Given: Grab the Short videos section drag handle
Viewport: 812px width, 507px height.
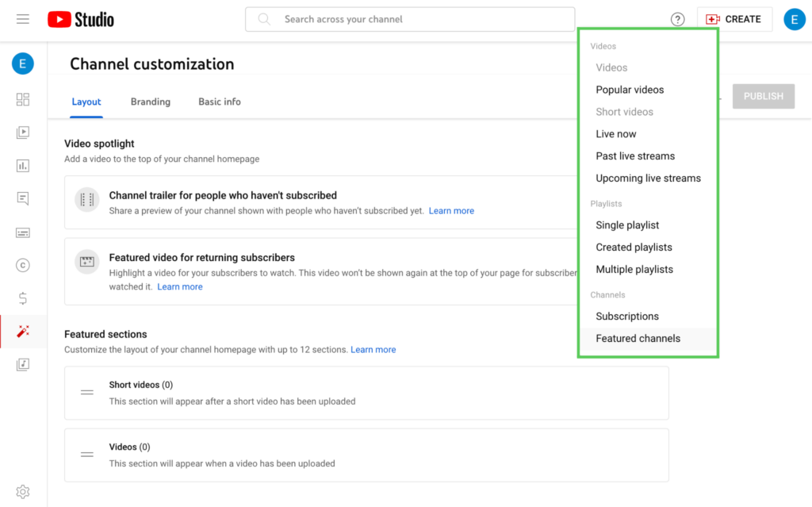Looking at the screenshot, I should tap(87, 393).
